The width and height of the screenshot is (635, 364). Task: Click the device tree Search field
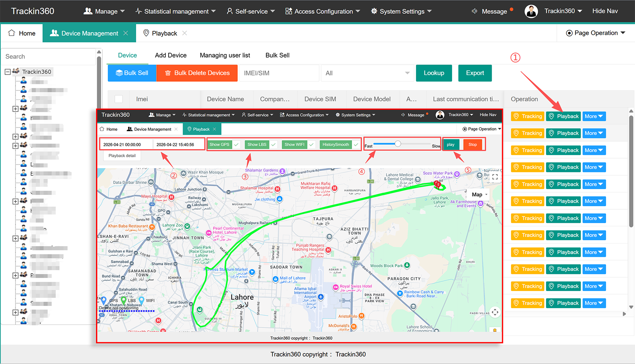48,57
